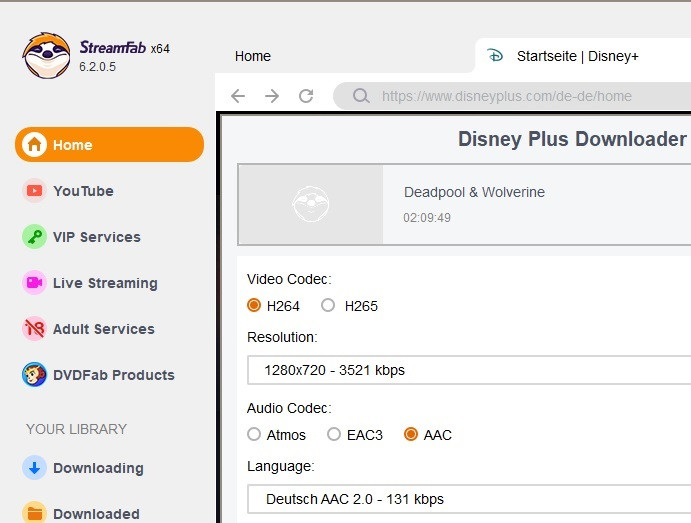Open the Downloaded folder icon
691x523 pixels.
point(35,513)
